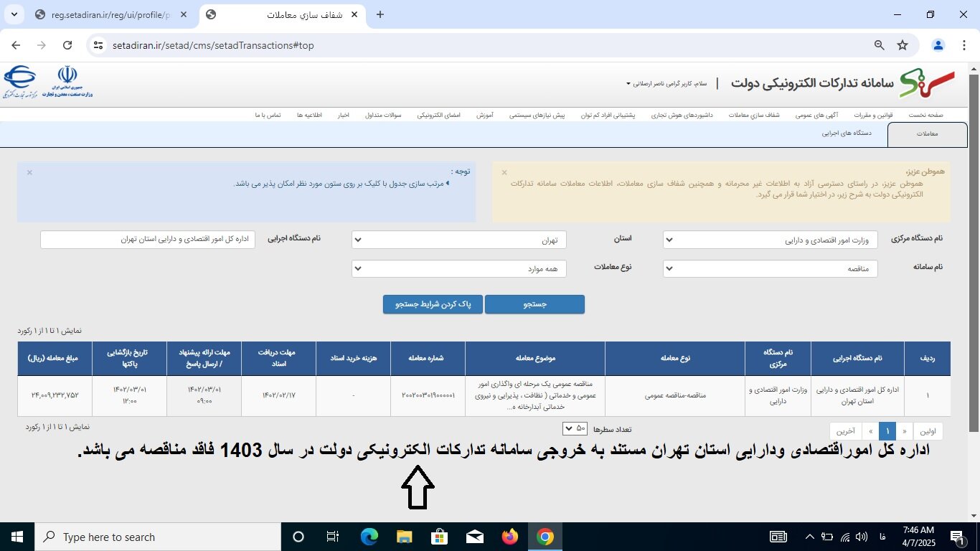The width and height of the screenshot is (980, 551).
Task: Bookmark this page with the star icon
Action: (903, 45)
